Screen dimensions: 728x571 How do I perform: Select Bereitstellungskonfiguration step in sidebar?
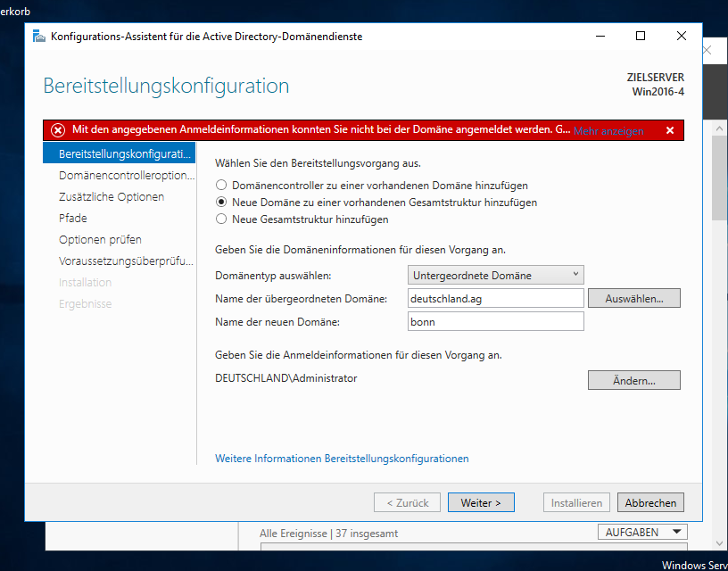point(119,153)
